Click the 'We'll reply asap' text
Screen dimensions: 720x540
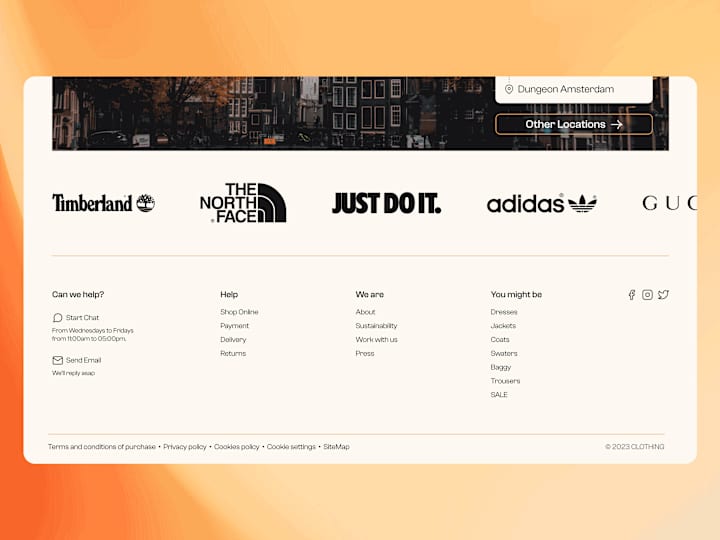(x=73, y=373)
